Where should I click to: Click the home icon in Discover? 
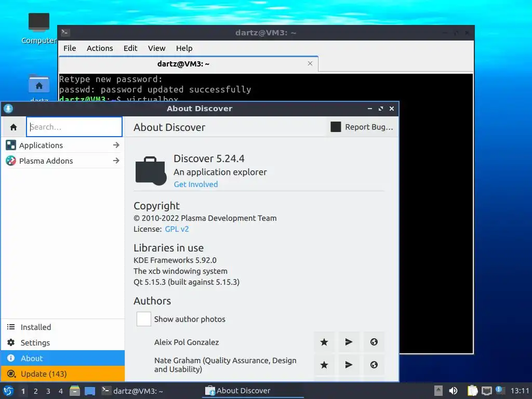point(14,127)
